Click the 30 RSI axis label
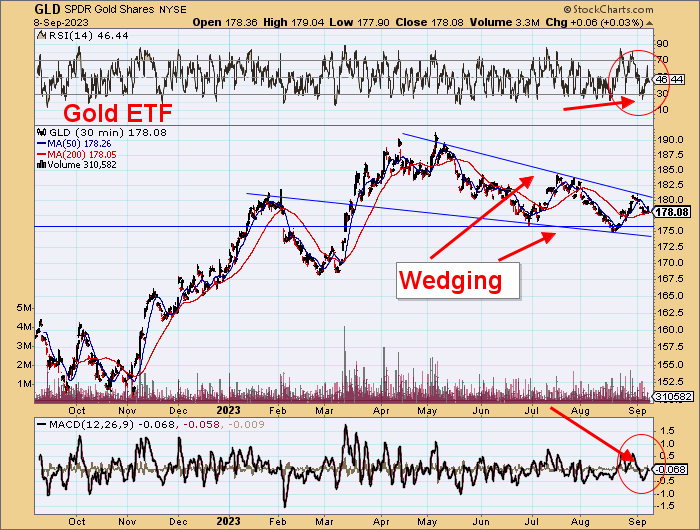The image size is (700, 530). click(662, 93)
